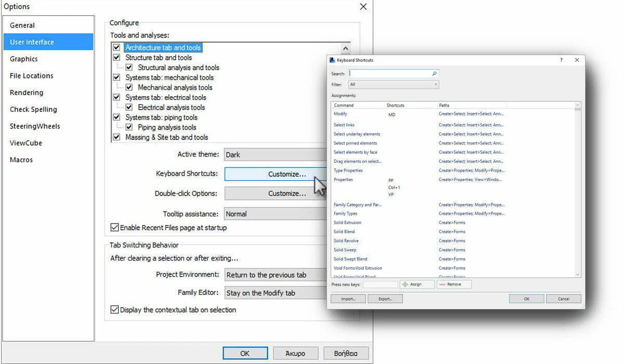624x364 pixels.
Task: Open the Active theme dropdown
Action: click(x=276, y=155)
